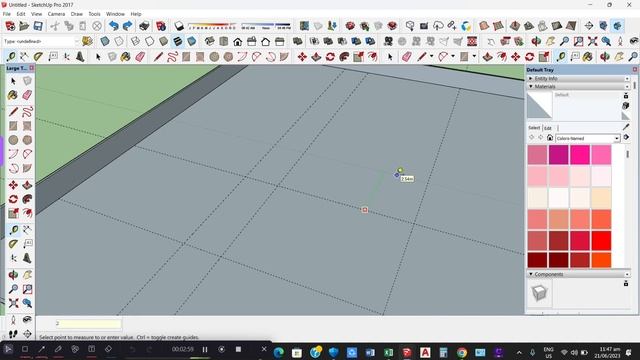Select the Move tool in Large Tool Set

click(13, 185)
